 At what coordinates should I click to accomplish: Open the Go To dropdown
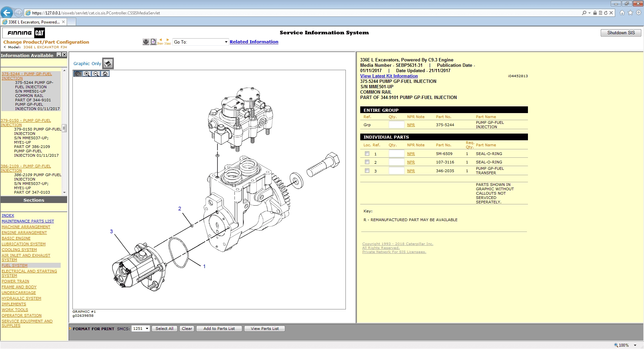tap(201, 42)
